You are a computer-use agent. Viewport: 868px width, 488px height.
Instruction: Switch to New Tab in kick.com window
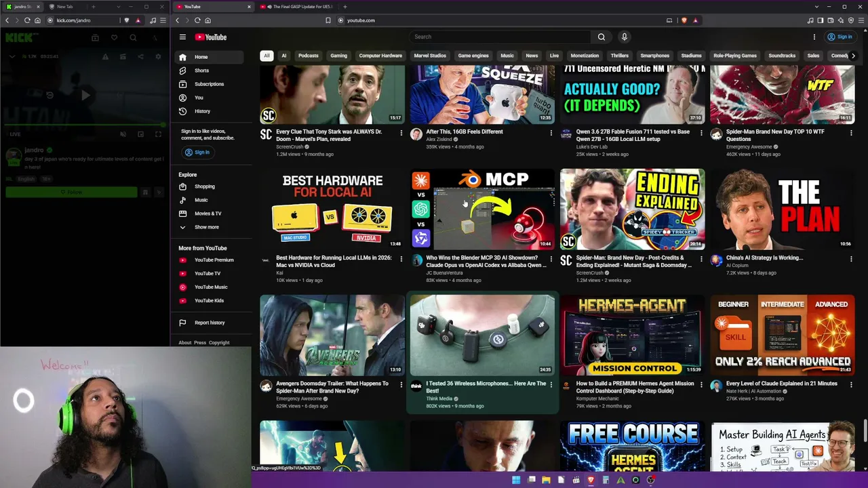(65, 7)
